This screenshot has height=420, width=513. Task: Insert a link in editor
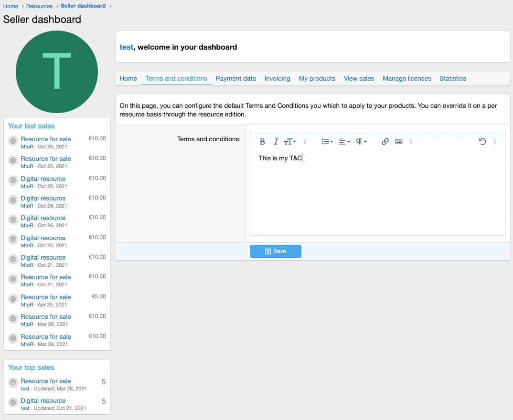385,142
